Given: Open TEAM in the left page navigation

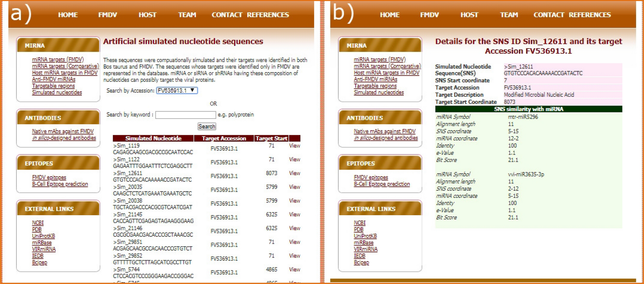Looking at the screenshot, I should pyautogui.click(x=187, y=15).
